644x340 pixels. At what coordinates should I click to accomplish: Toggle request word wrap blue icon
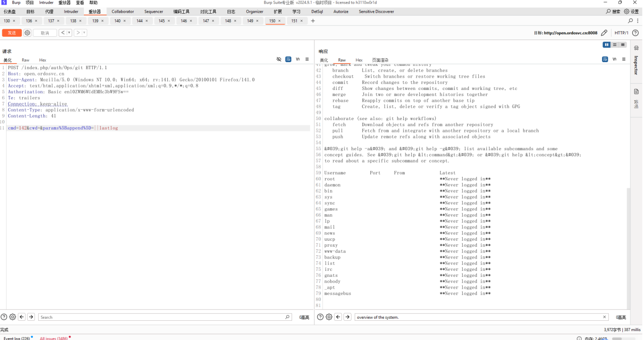(x=288, y=59)
